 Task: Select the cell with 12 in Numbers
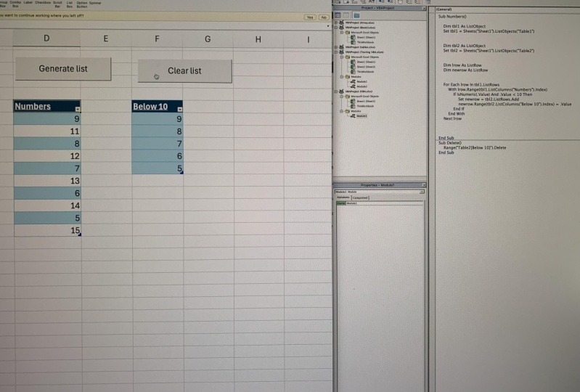(x=47, y=156)
